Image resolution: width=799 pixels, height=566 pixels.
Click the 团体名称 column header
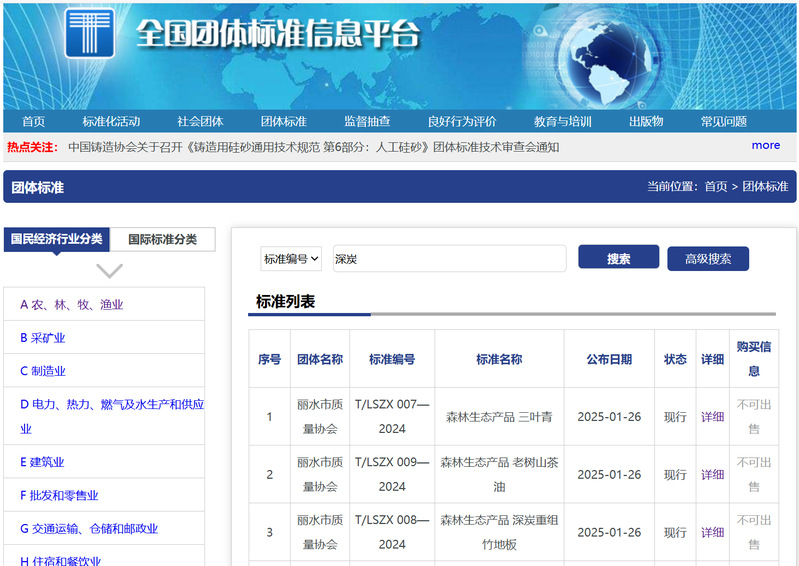click(320, 359)
